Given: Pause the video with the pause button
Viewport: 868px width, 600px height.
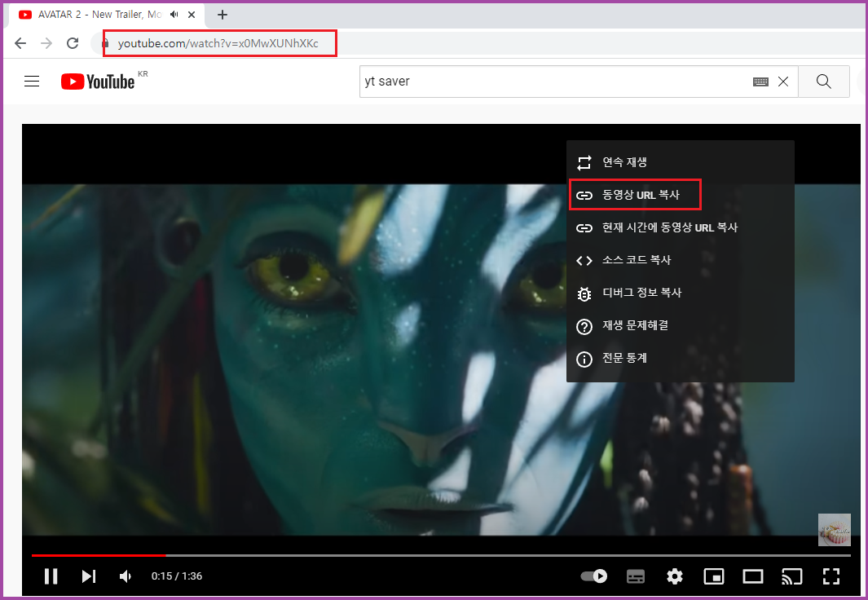Looking at the screenshot, I should coord(51,576).
